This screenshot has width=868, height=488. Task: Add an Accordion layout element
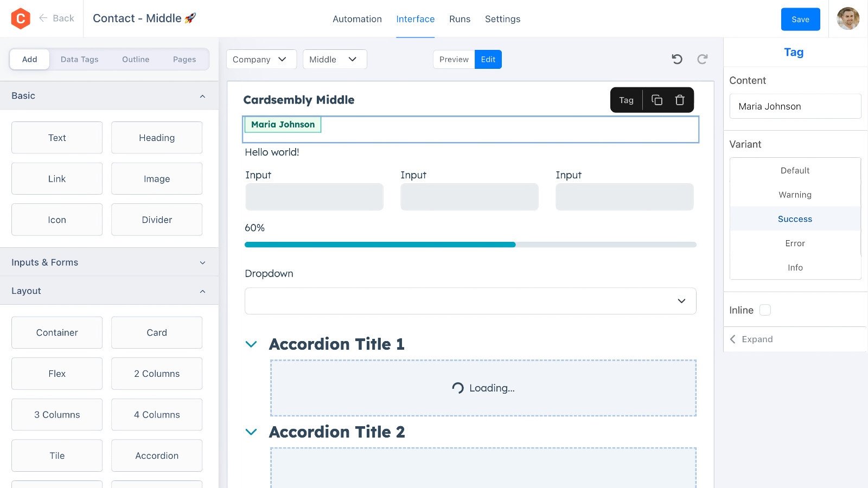[157, 455]
